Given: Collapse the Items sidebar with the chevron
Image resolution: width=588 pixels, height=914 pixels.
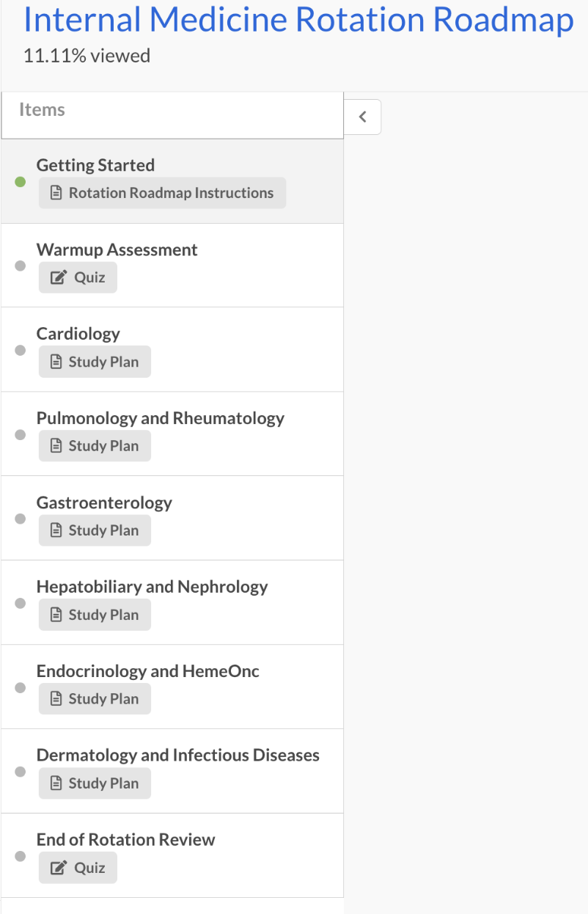Looking at the screenshot, I should tap(362, 117).
